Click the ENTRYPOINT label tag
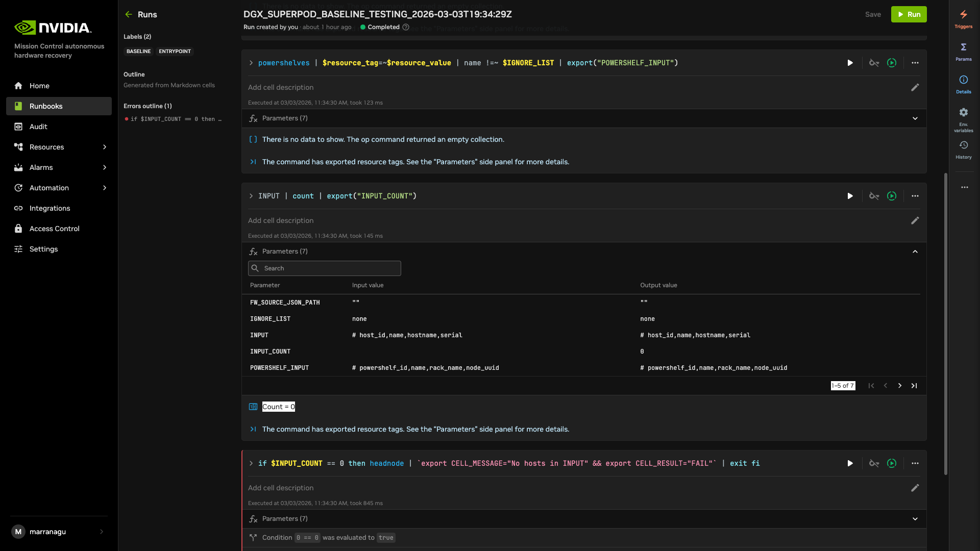The width and height of the screenshot is (980, 551). point(175,52)
